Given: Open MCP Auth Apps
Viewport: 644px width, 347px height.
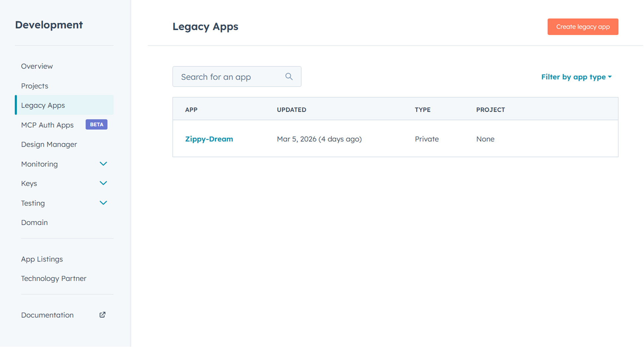Looking at the screenshot, I should click(x=47, y=125).
